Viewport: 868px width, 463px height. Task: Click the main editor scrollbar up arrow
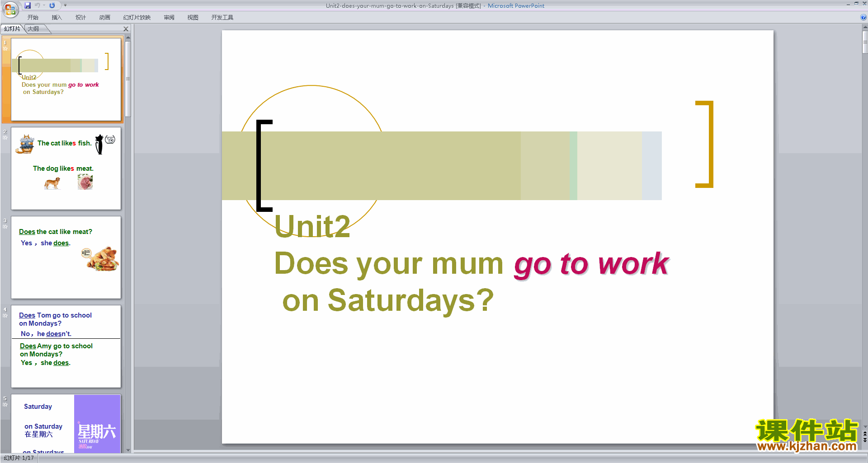pyautogui.click(x=865, y=28)
